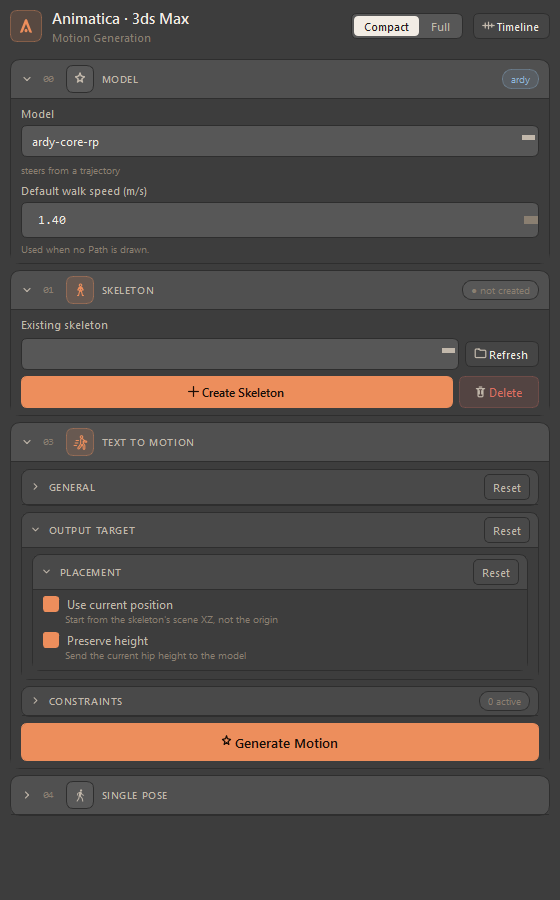Click the Delete skeleton button
The image size is (560, 900).
[499, 392]
